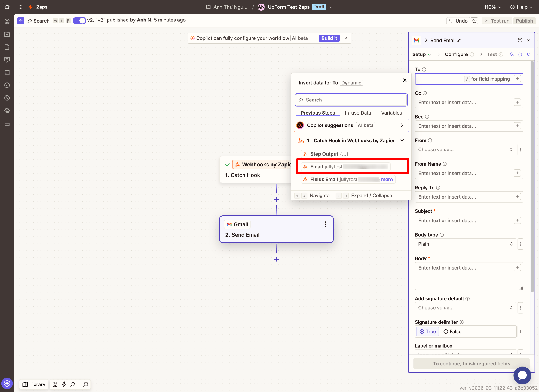The height and width of the screenshot is (392, 539).
Task: Go to the Test tab
Action: pos(495,54)
